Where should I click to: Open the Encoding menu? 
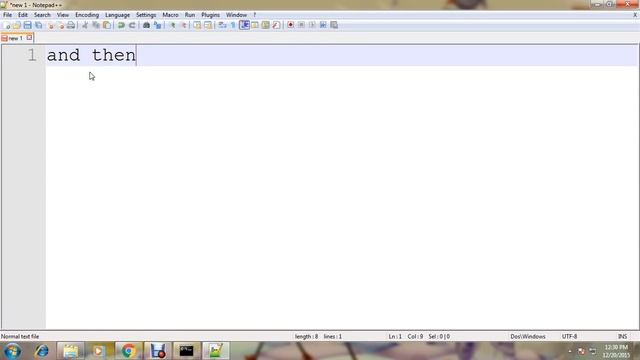pos(87,15)
